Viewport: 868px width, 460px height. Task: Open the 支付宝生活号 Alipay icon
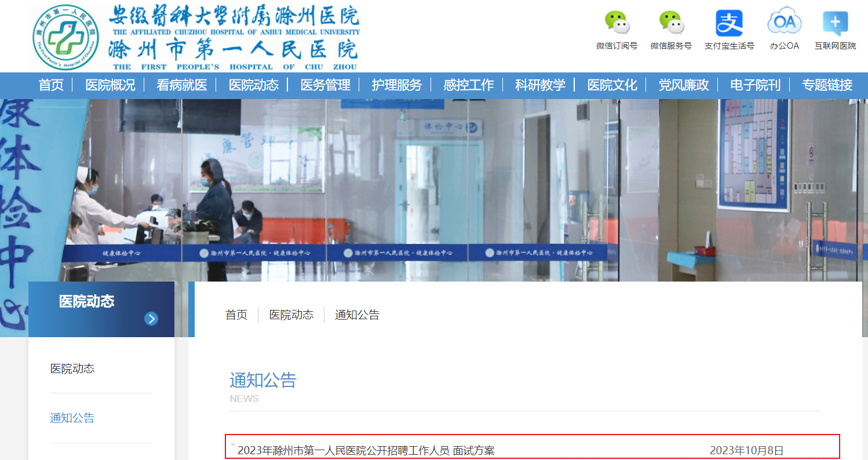(729, 23)
